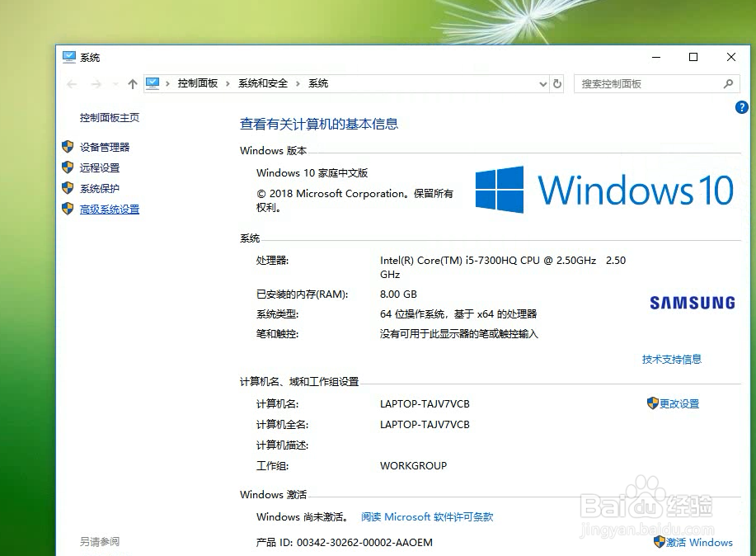Open 控制面板 breadcrumb
756x556 pixels.
click(x=198, y=83)
